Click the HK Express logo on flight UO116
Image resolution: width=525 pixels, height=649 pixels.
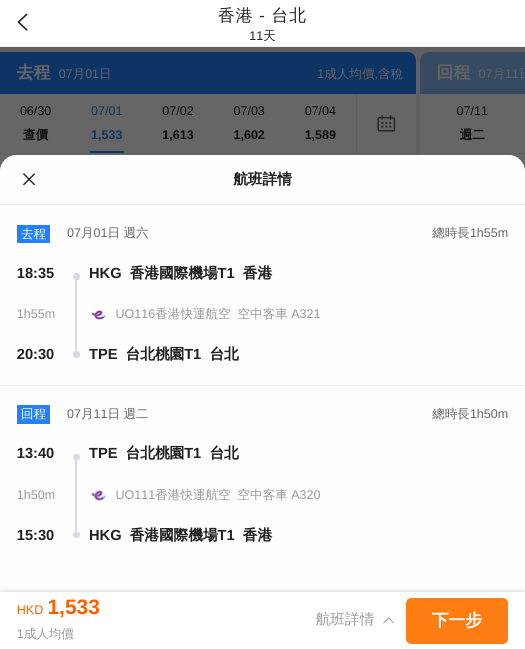[x=98, y=314]
